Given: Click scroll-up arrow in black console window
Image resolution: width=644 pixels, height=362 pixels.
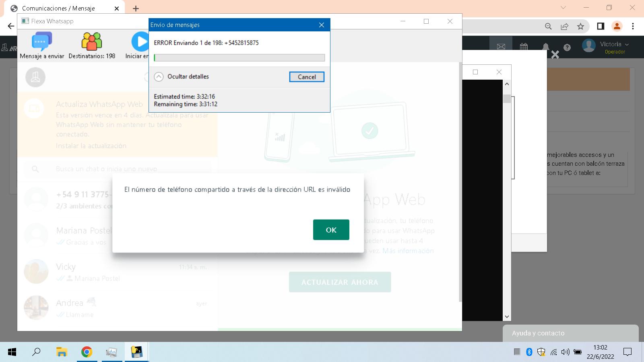Looking at the screenshot, I should (x=507, y=84).
